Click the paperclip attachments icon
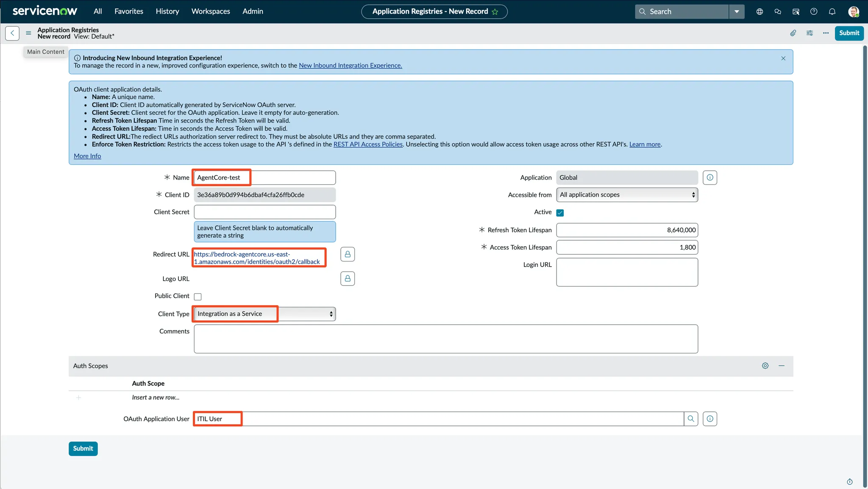This screenshot has width=868, height=489. point(793,33)
